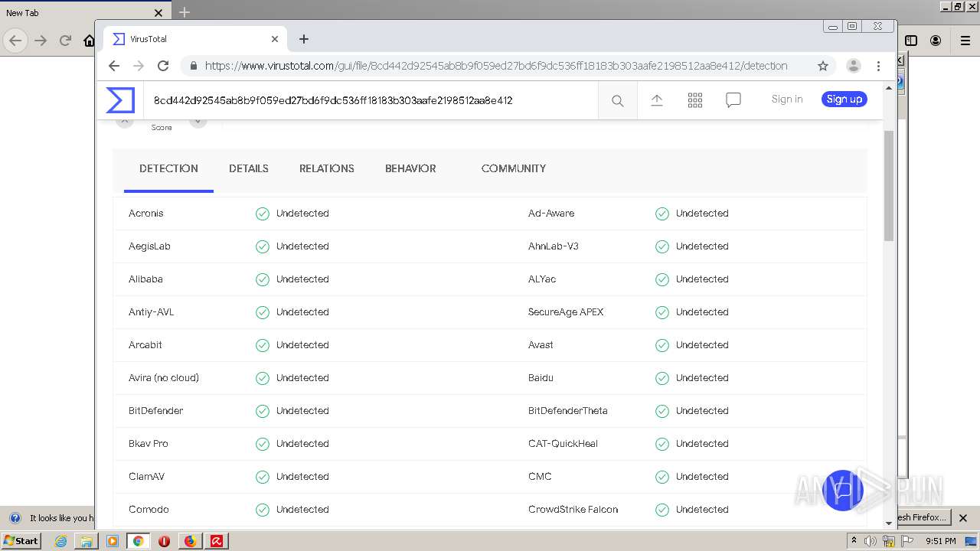Click the page vertical scrollbar thumb
This screenshot has width=980, height=551.
[x=889, y=186]
